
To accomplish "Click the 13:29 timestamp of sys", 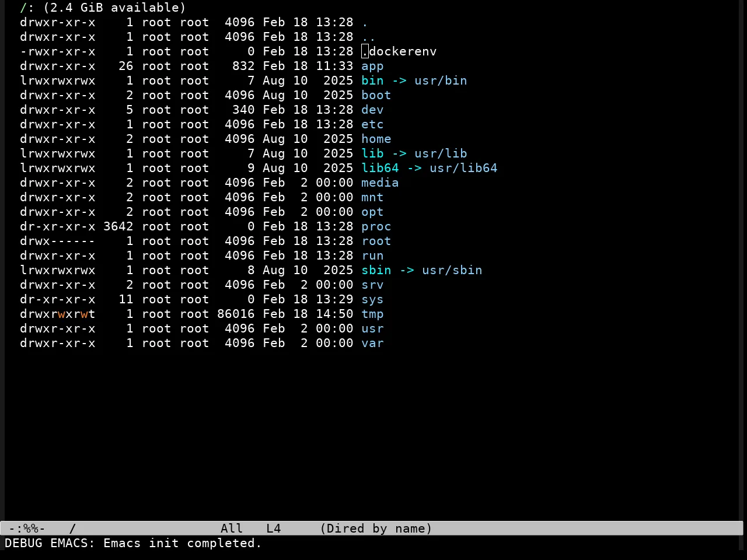I will click(x=334, y=299).
